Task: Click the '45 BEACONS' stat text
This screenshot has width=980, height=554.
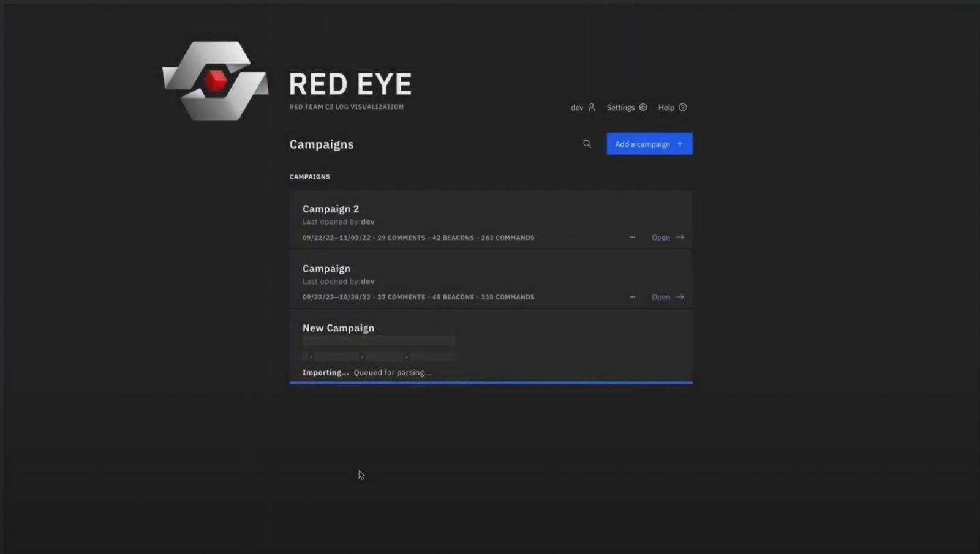Action: point(453,297)
